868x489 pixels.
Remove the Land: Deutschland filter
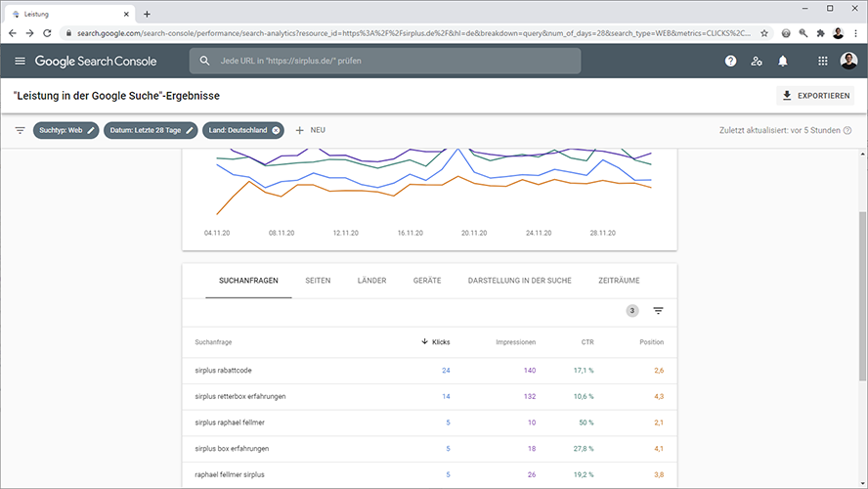pos(276,130)
